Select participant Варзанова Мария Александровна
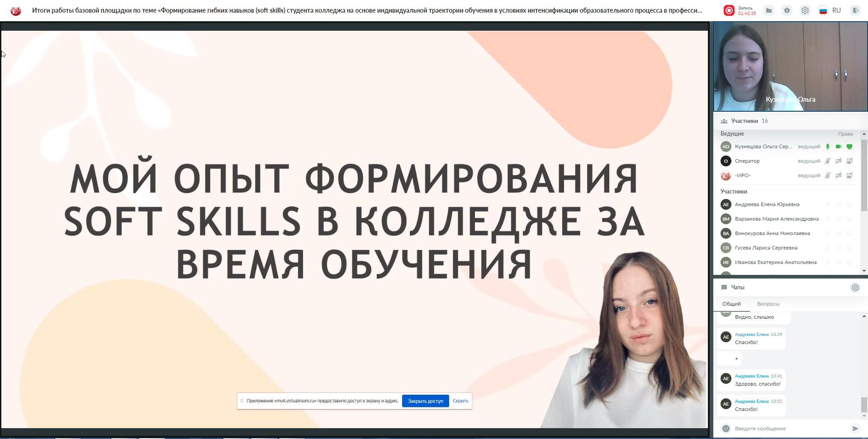The height and width of the screenshot is (439, 868). 777,219
